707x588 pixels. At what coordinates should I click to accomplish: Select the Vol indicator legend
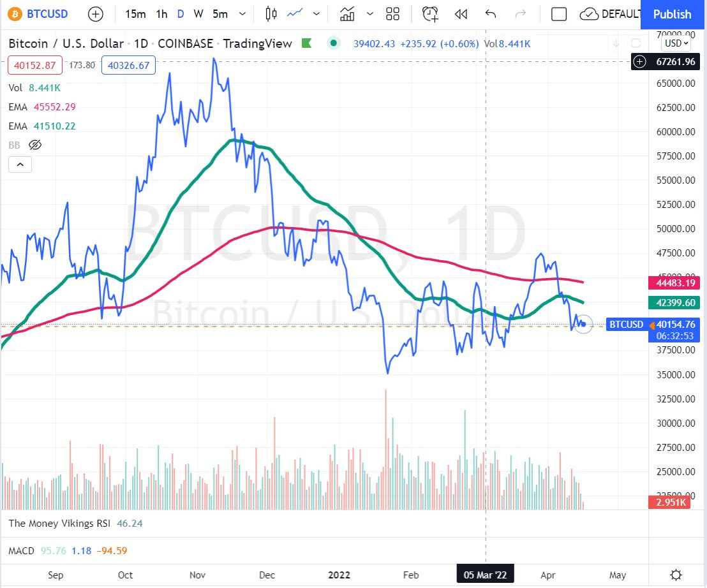coord(34,88)
